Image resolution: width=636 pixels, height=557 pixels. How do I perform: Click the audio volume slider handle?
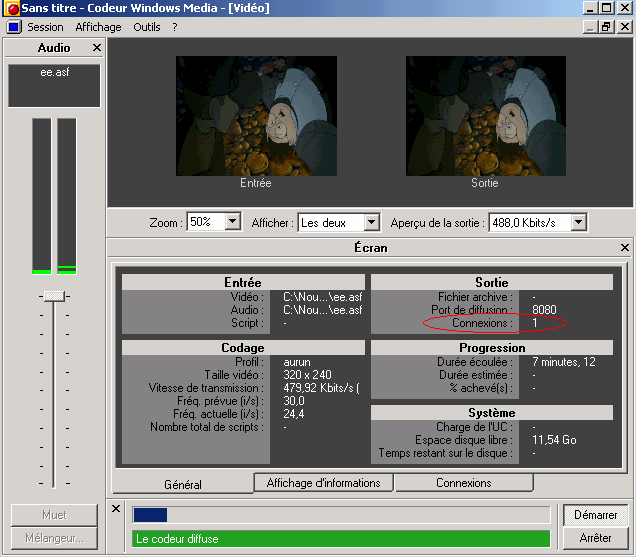tap(54, 296)
